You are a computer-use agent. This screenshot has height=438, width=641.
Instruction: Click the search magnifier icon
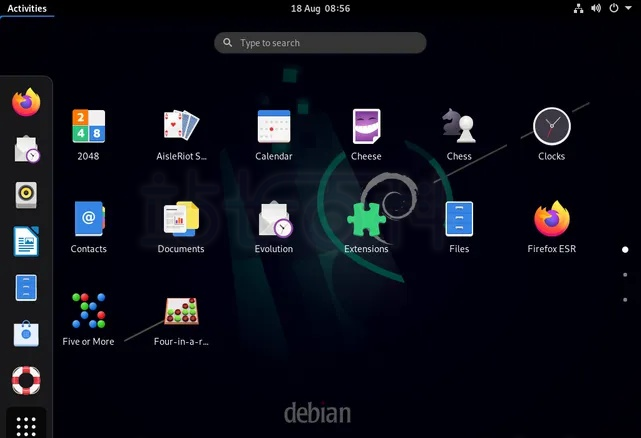point(228,43)
